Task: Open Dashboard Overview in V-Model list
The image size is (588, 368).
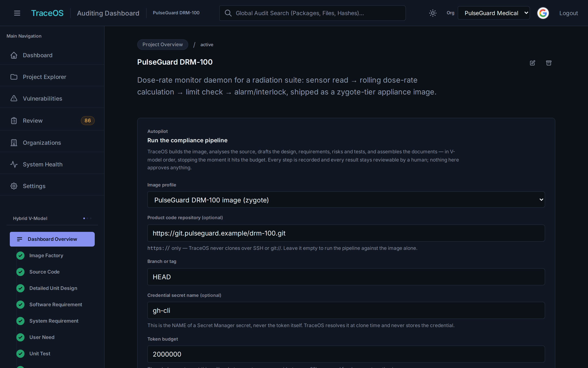Action: click(52, 239)
